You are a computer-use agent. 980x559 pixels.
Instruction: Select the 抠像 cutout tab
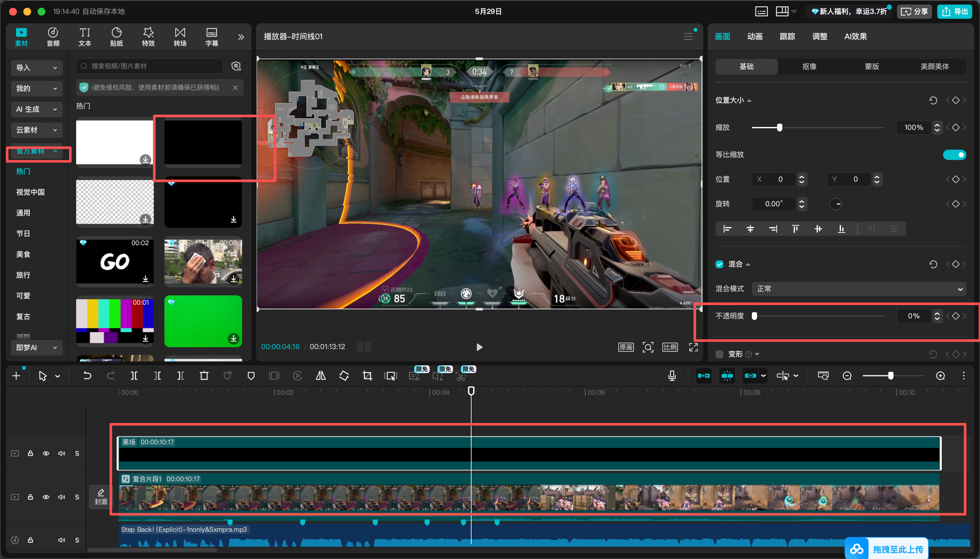coord(810,66)
